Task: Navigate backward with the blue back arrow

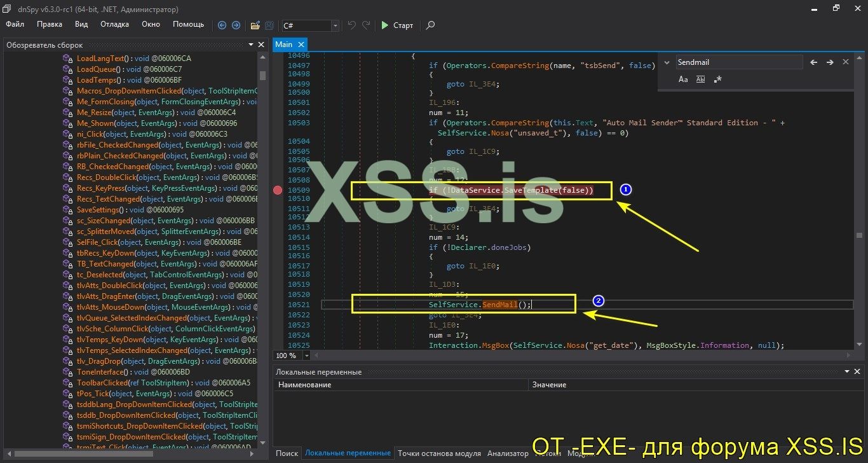Action: pos(222,25)
